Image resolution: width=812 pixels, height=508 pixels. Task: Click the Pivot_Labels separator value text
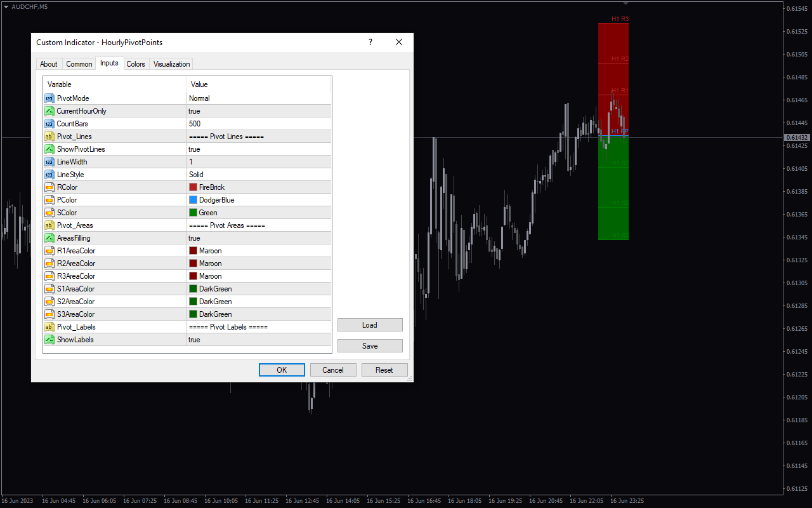228,327
